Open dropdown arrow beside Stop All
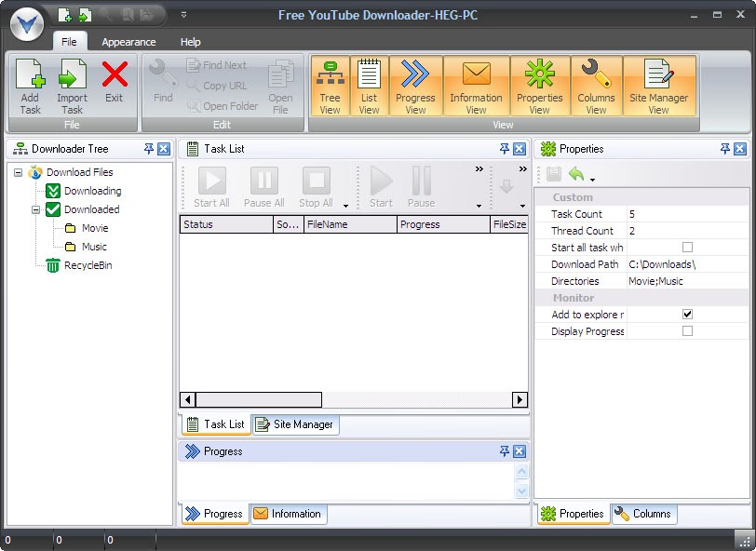Screen dimensions: 756x551 pyautogui.click(x=345, y=206)
